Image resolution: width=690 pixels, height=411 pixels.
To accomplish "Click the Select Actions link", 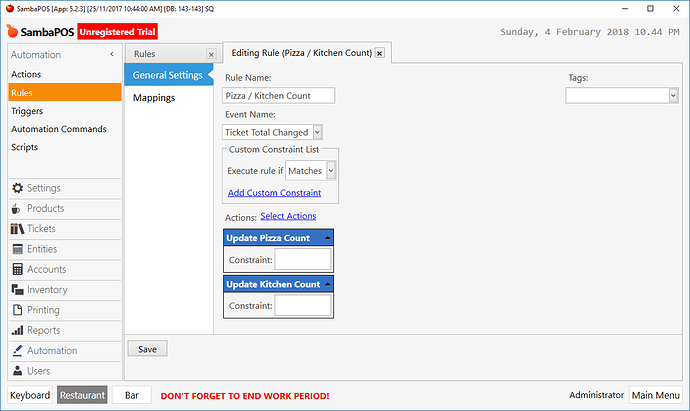I will point(288,216).
